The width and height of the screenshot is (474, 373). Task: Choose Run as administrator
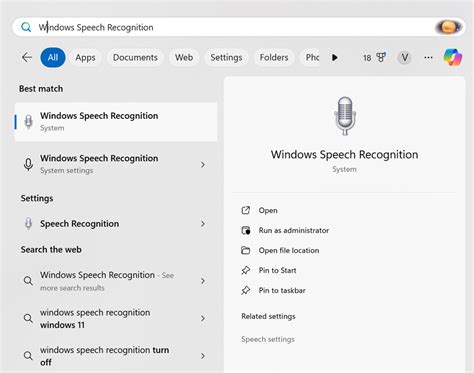coord(294,230)
